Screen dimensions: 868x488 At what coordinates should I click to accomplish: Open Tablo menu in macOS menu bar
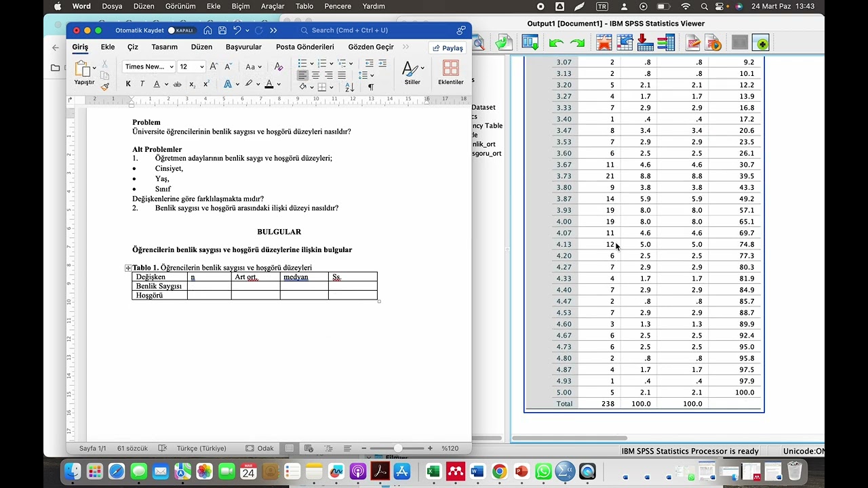point(304,6)
